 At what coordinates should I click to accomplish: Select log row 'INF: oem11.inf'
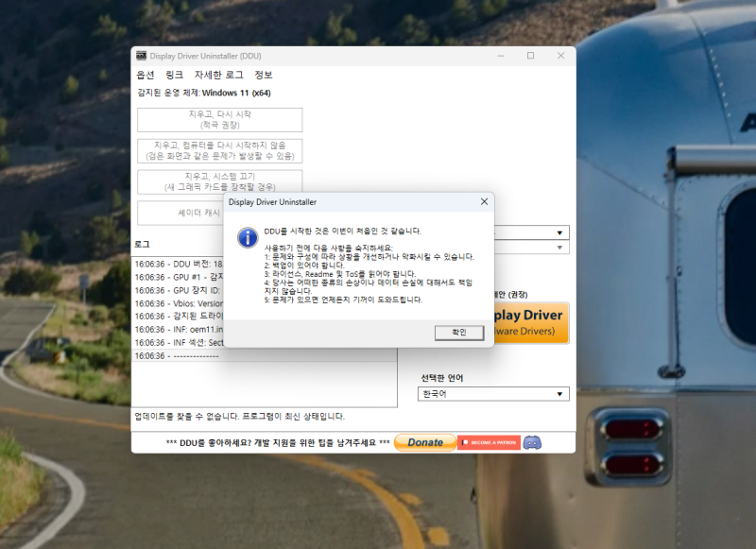click(179, 330)
